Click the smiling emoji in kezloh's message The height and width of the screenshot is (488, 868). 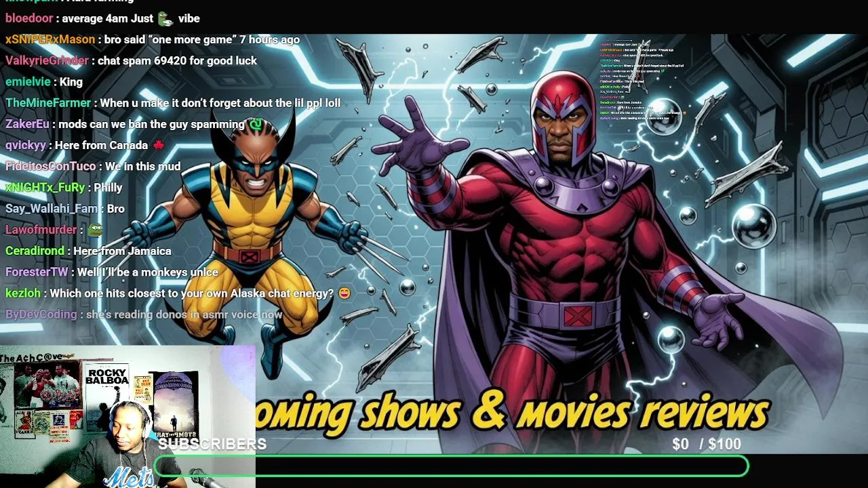point(344,293)
